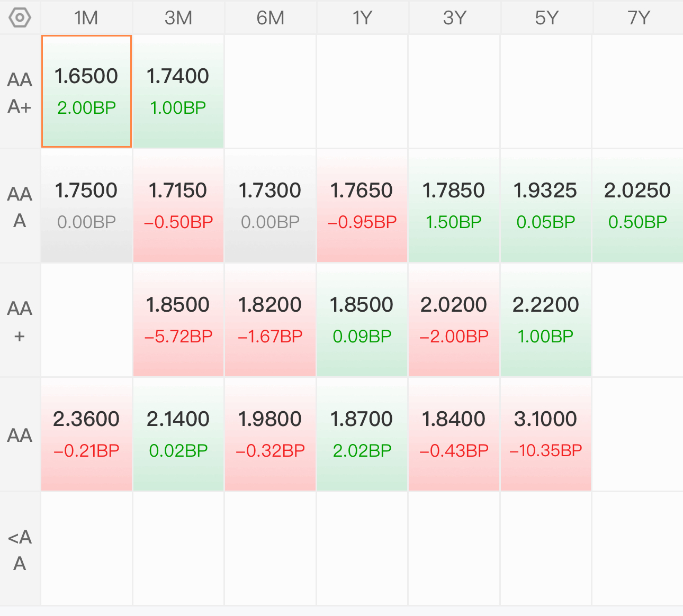Select the AA+ row label
The height and width of the screenshot is (616, 683).
click(20, 321)
